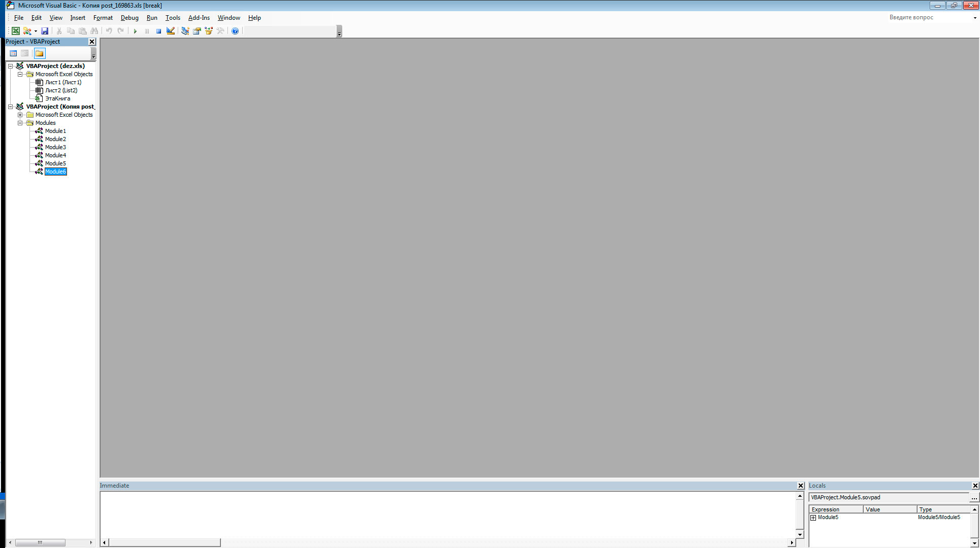Open the Format menu
Viewport: 980px width, 548px height.
click(103, 18)
